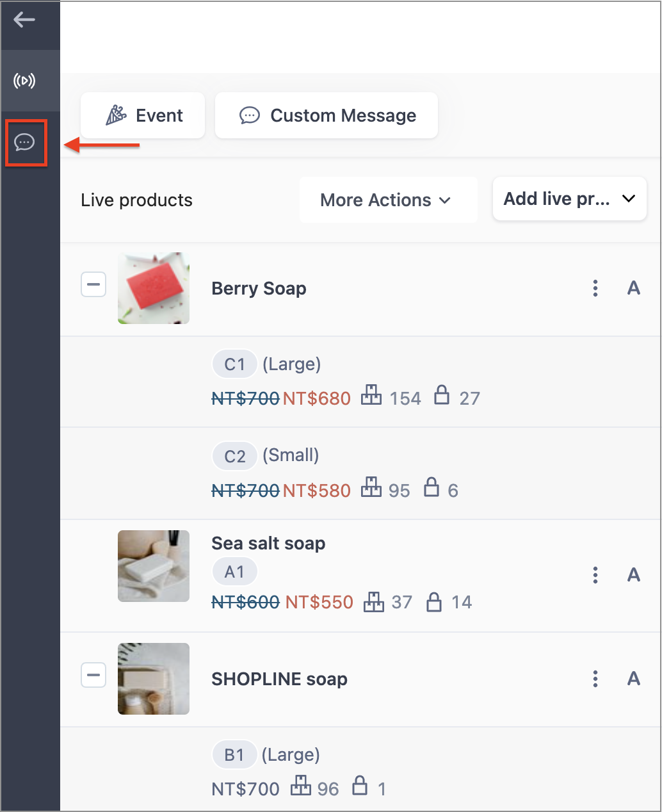The image size is (662, 812).
Task: Click the SHOPLINE soap product thumbnail
Action: [x=154, y=679]
